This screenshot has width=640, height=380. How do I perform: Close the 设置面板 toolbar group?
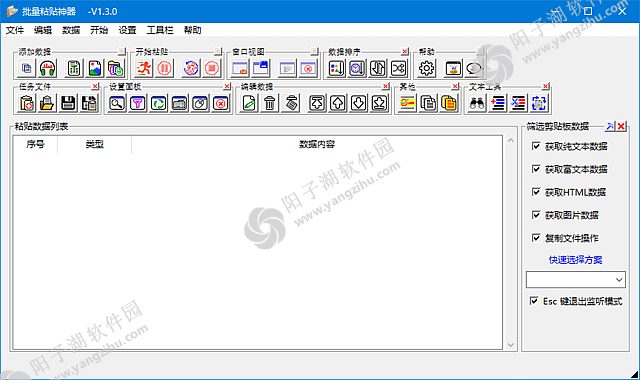click(x=227, y=87)
